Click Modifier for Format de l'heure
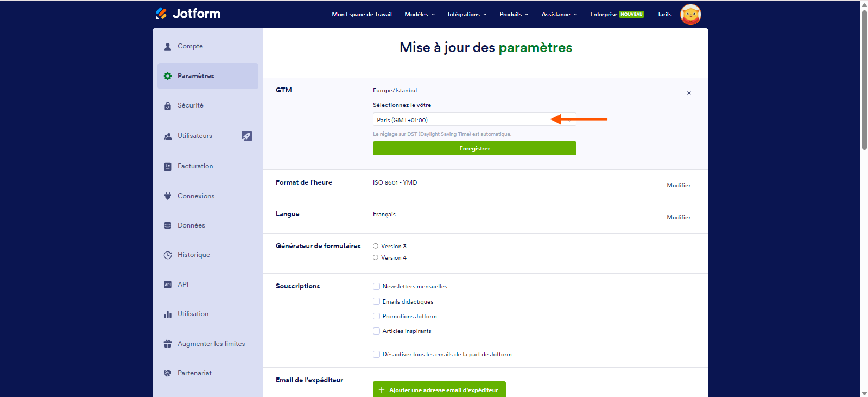This screenshot has width=868, height=397. pyautogui.click(x=679, y=185)
